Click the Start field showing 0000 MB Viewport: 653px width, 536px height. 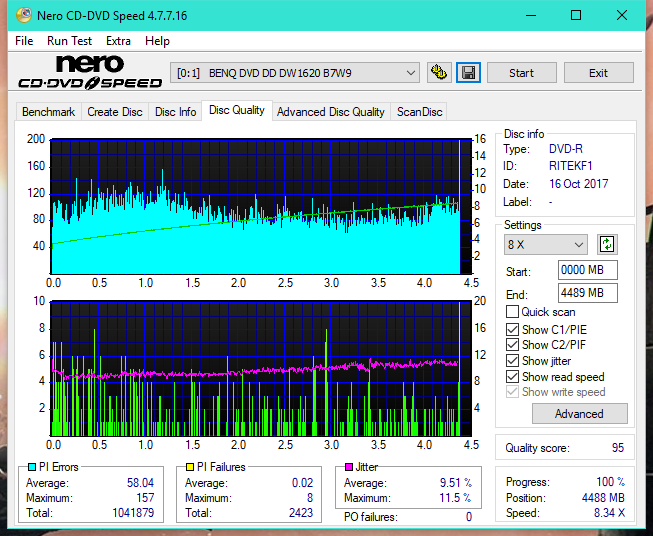[587, 270]
